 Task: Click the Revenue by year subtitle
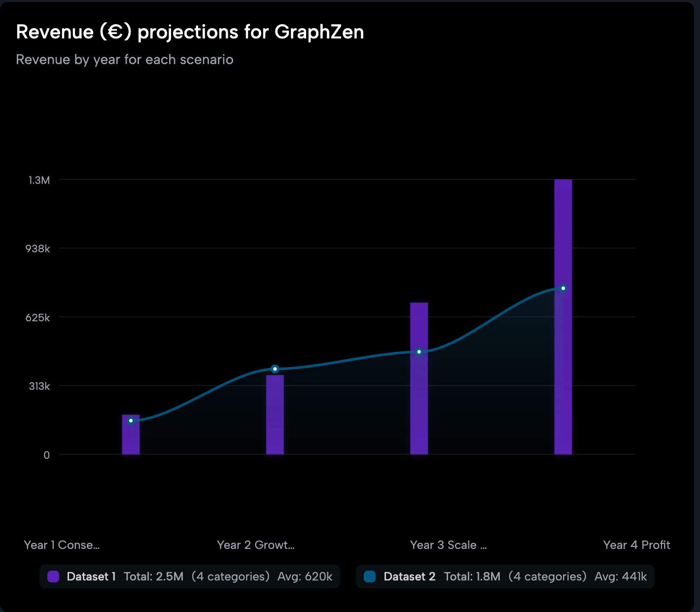125,60
